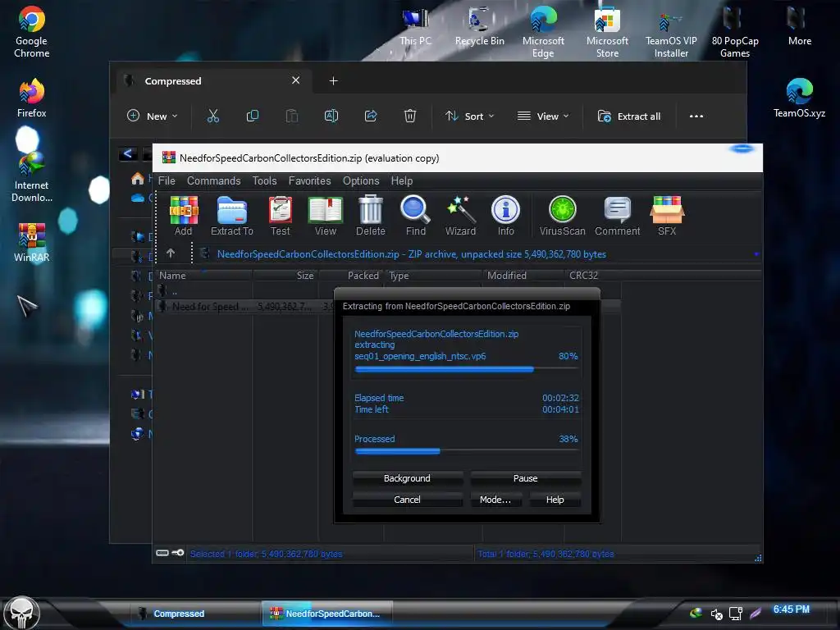Image resolution: width=840 pixels, height=630 pixels.
Task: Open Recycle Bin desktop icon
Action: click(x=479, y=27)
